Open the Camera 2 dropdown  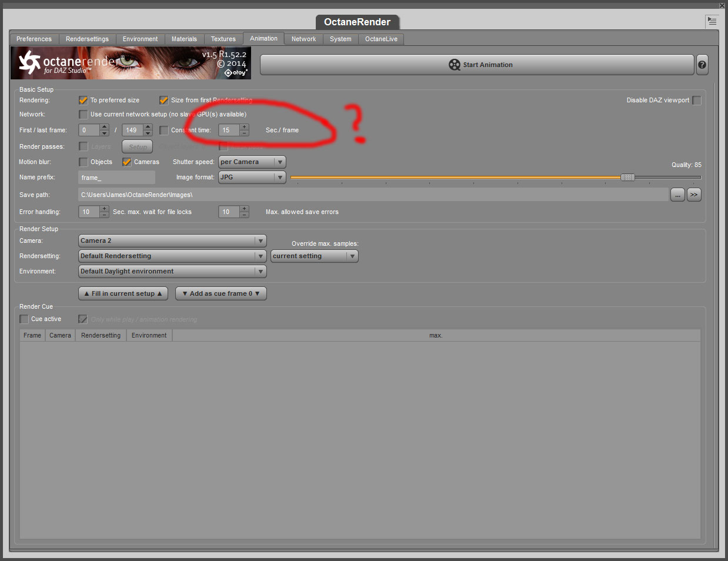(x=173, y=241)
